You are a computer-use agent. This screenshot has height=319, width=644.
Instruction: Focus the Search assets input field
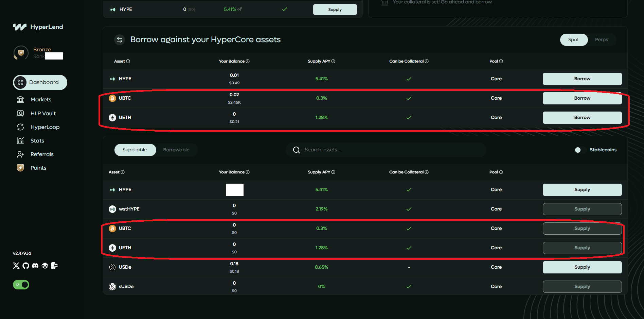386,150
